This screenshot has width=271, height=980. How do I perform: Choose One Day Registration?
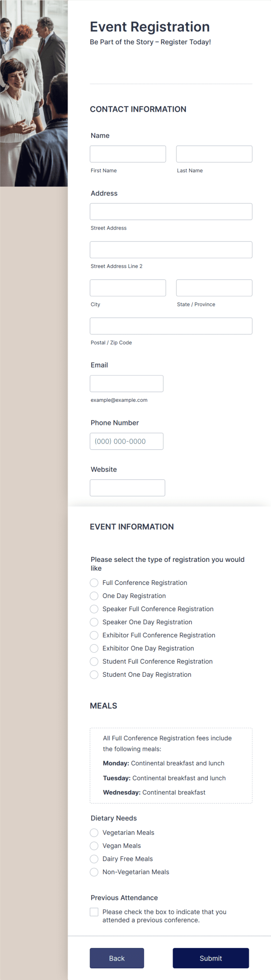pos(94,596)
